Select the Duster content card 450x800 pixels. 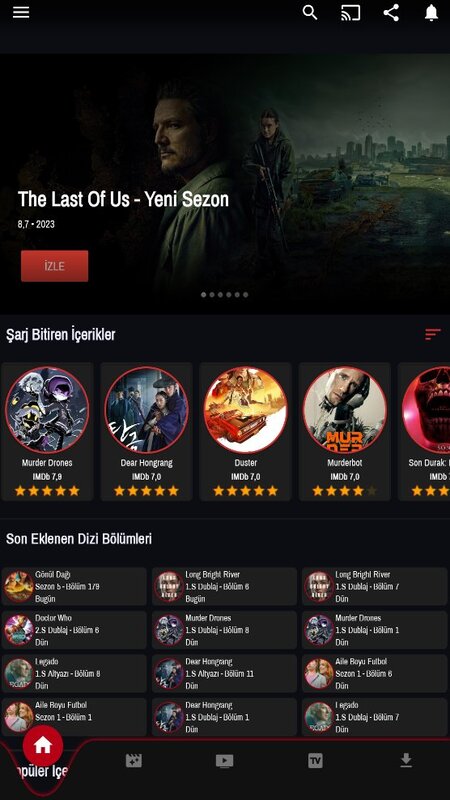245,432
